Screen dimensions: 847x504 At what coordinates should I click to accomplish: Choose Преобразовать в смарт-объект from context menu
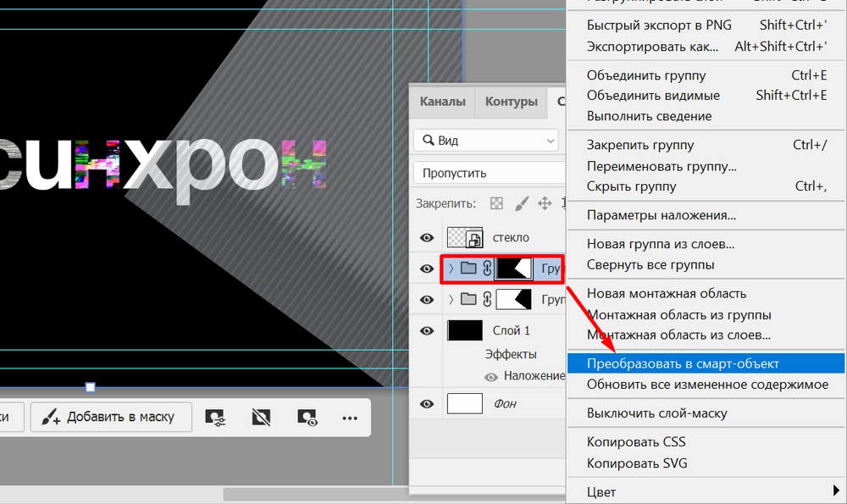[x=683, y=363]
